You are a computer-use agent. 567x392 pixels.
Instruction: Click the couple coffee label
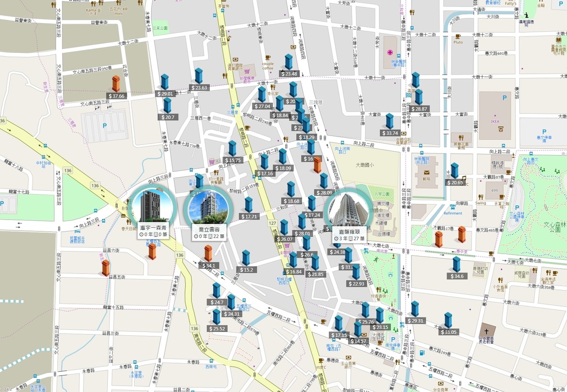pyautogui.click(x=268, y=66)
